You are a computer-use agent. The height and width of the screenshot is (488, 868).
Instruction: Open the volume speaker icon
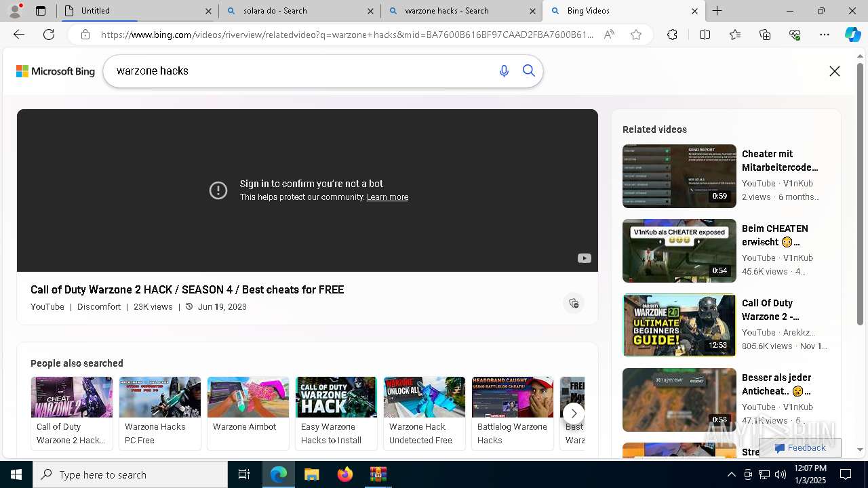780,474
